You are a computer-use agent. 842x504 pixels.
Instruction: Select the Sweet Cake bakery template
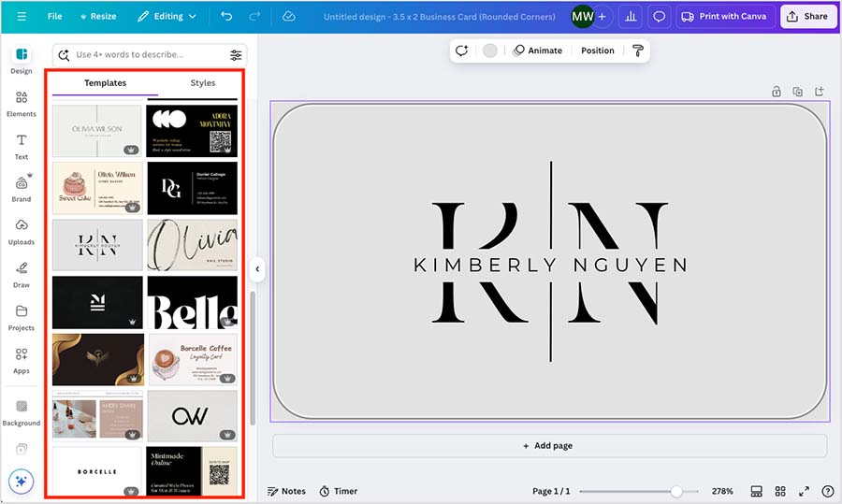click(x=97, y=188)
